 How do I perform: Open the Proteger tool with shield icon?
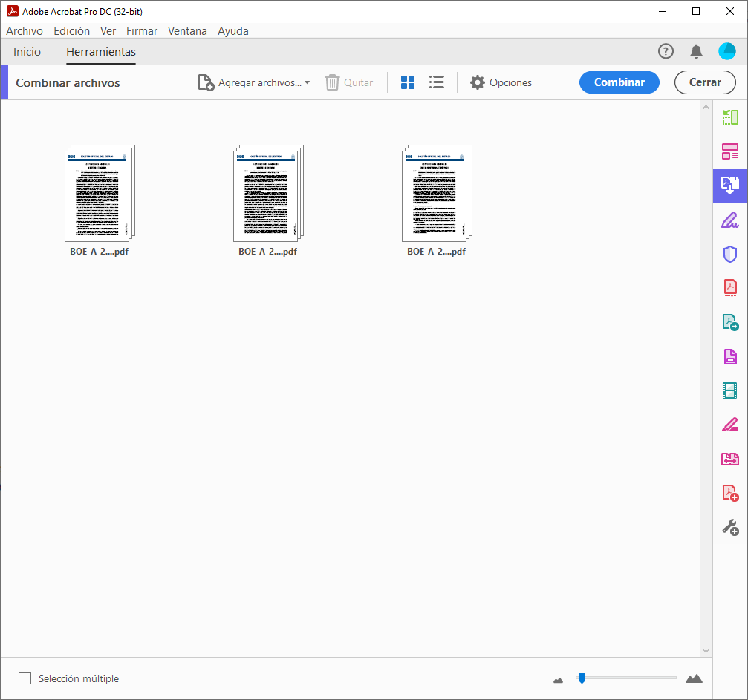coord(730,254)
